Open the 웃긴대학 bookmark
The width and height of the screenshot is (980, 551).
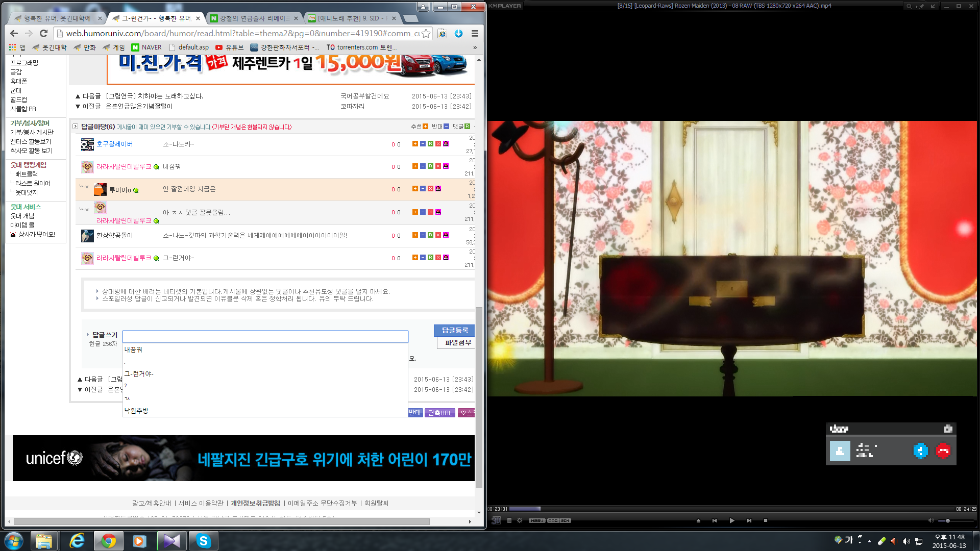click(x=50, y=47)
